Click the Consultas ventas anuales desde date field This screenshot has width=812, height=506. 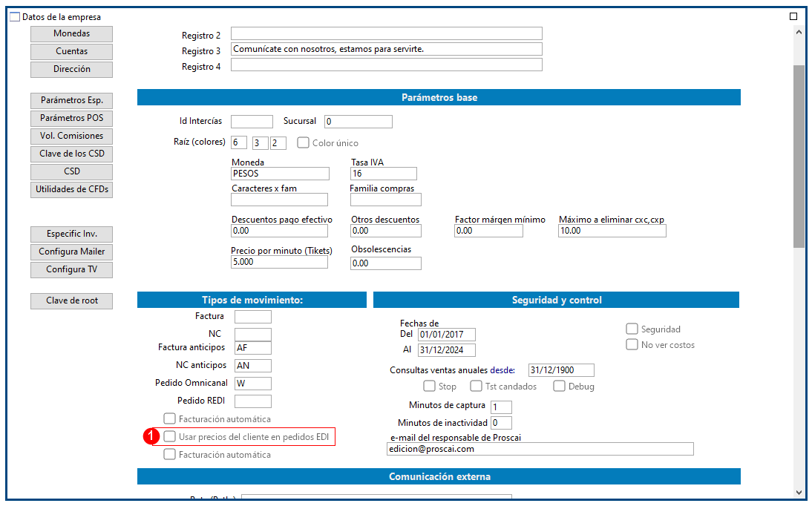(561, 370)
